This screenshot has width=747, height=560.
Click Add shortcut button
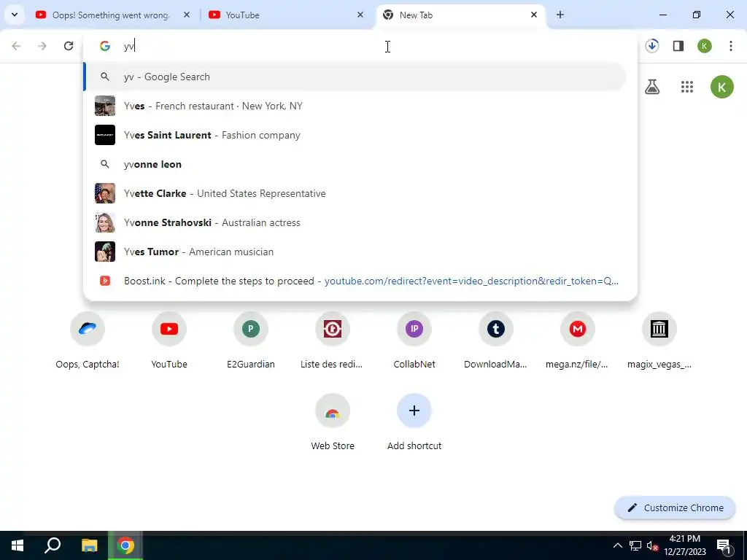coord(414,423)
